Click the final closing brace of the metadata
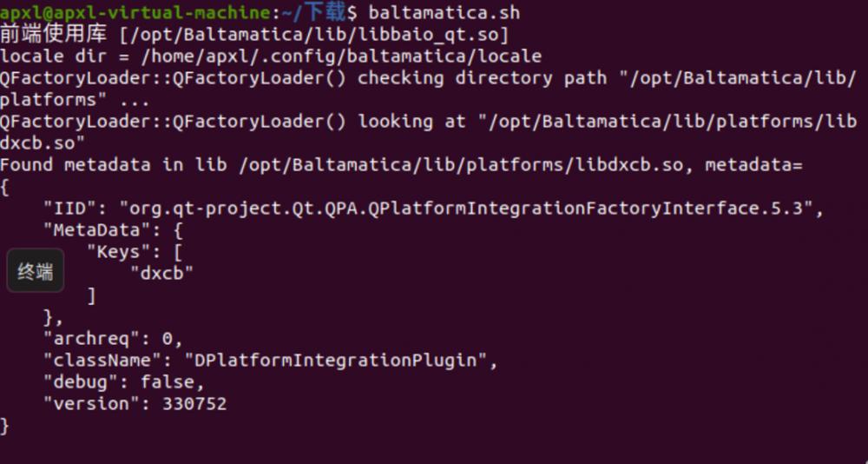The width and height of the screenshot is (868, 464). (x=5, y=425)
